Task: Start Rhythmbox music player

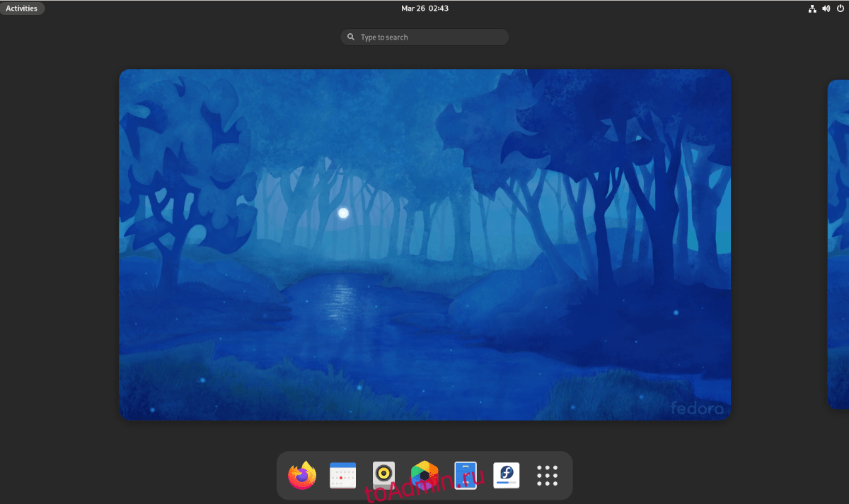Action: point(383,475)
